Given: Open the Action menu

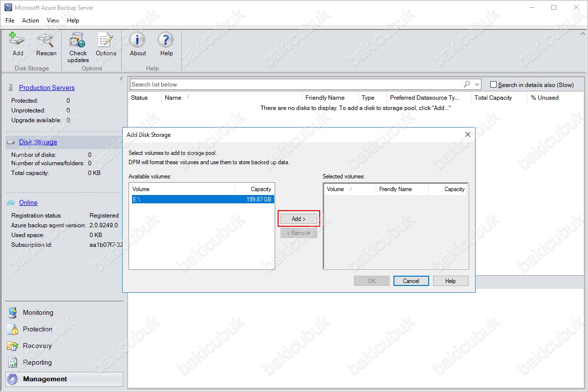Looking at the screenshot, I should point(30,21).
